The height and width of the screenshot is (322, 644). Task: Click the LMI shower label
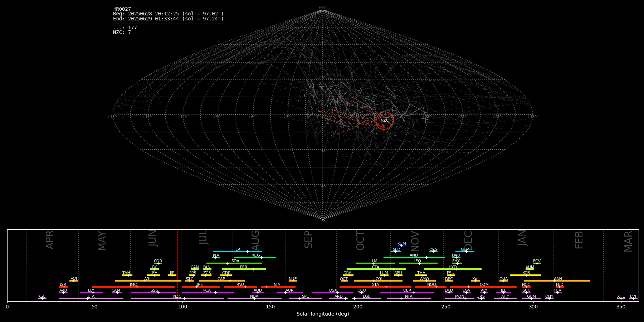click(x=375, y=261)
